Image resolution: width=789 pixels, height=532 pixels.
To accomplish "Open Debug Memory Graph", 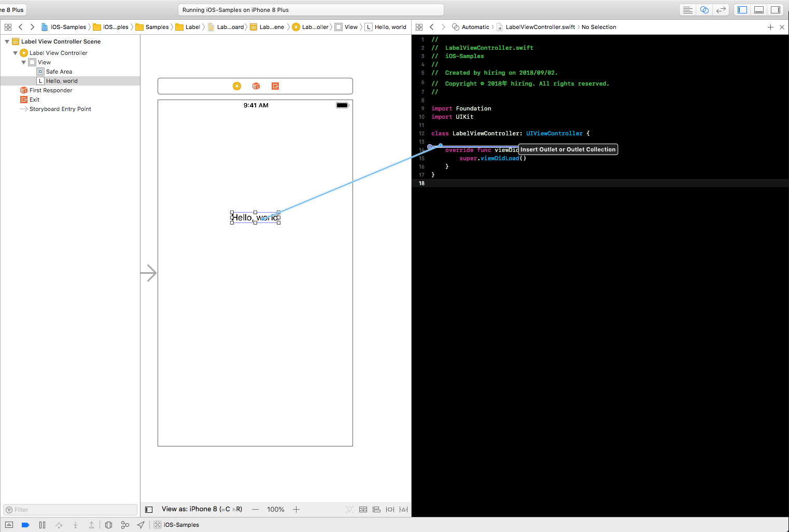I will pos(125,525).
